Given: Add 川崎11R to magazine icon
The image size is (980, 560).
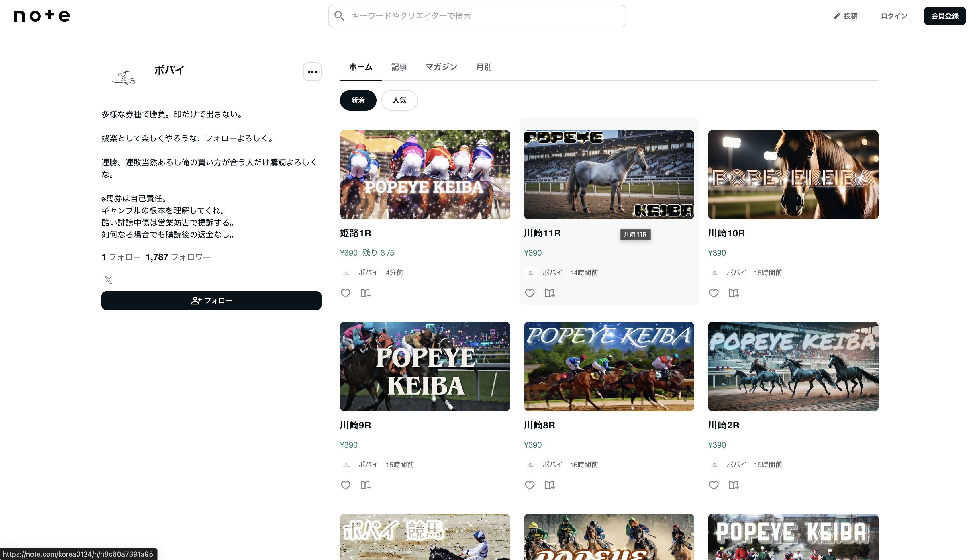Looking at the screenshot, I should click(549, 293).
